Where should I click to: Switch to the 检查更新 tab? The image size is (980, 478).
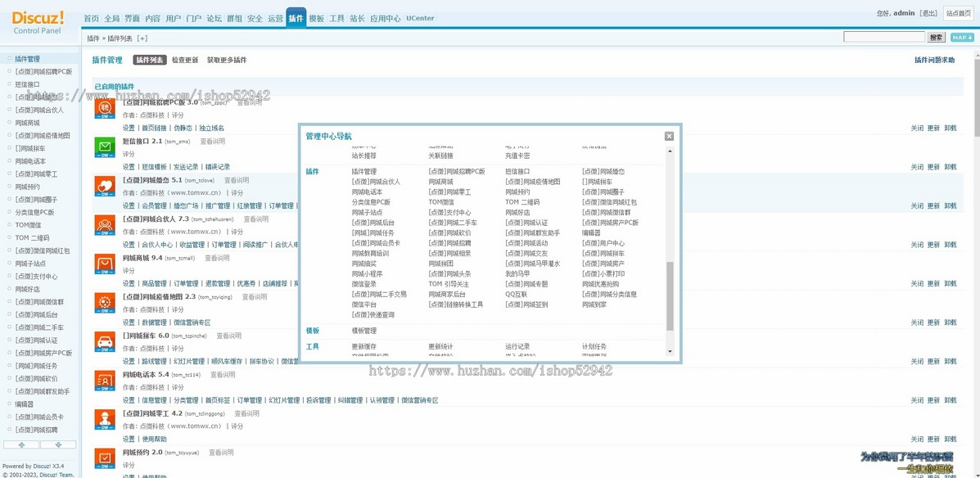[185, 60]
